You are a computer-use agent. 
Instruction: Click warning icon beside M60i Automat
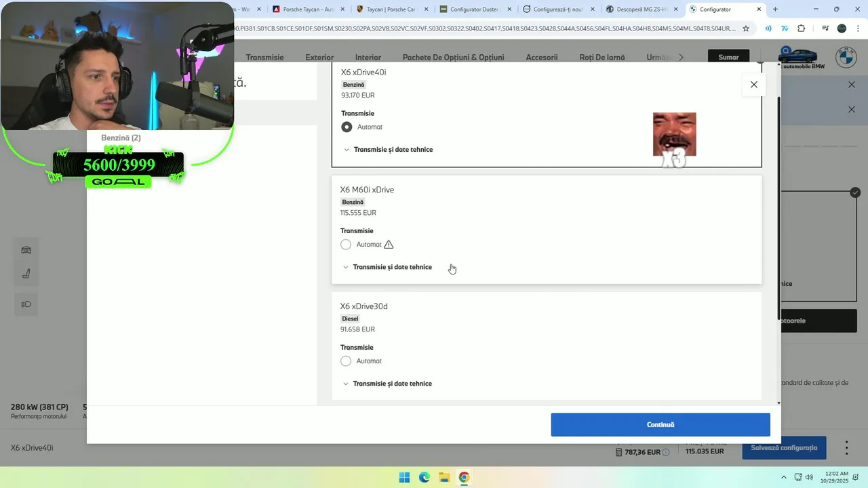point(389,245)
